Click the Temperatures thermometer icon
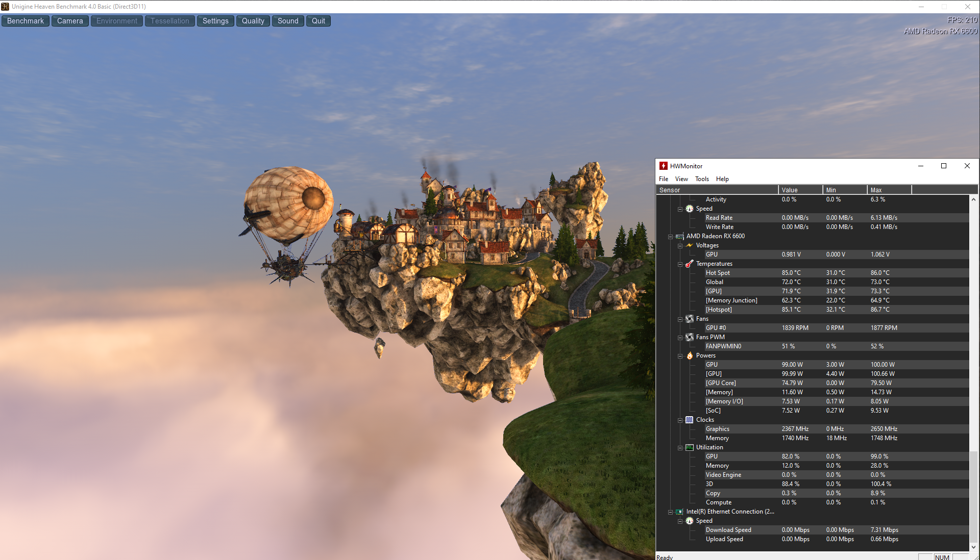 [x=690, y=264]
